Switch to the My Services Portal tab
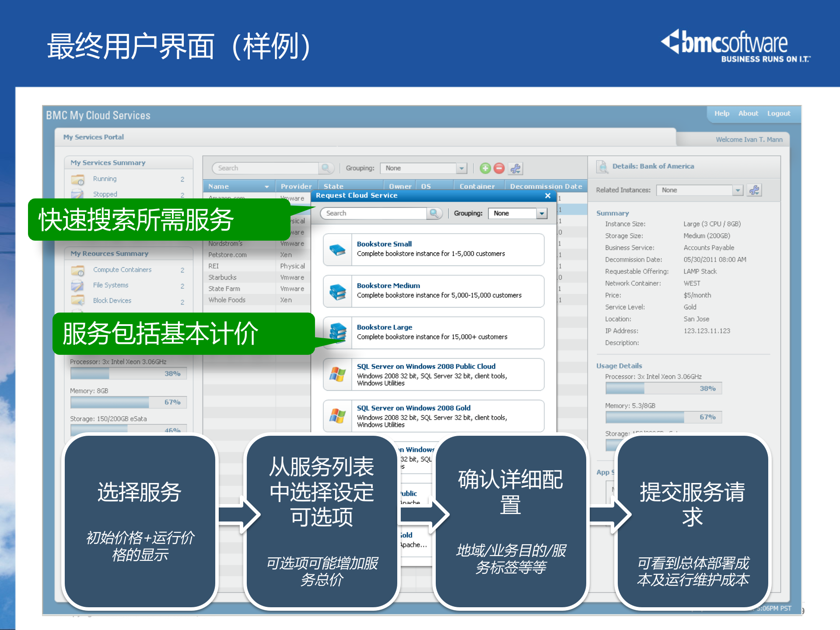The width and height of the screenshot is (840, 630). point(94,137)
